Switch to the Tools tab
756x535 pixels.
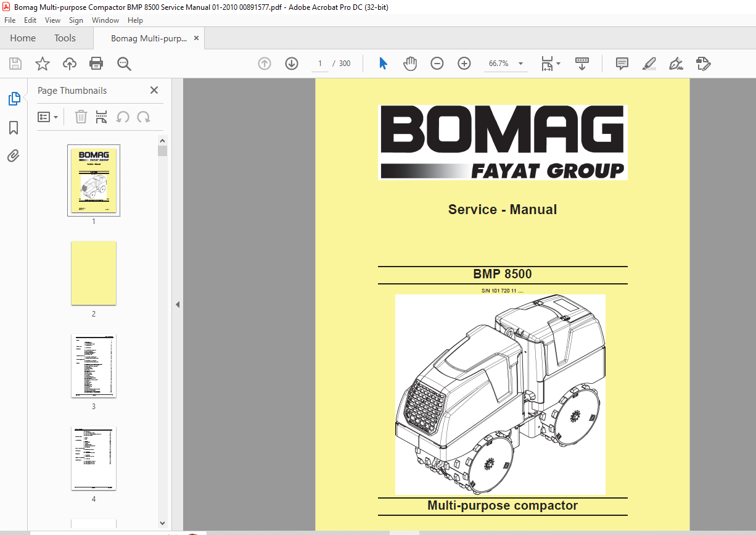(65, 38)
